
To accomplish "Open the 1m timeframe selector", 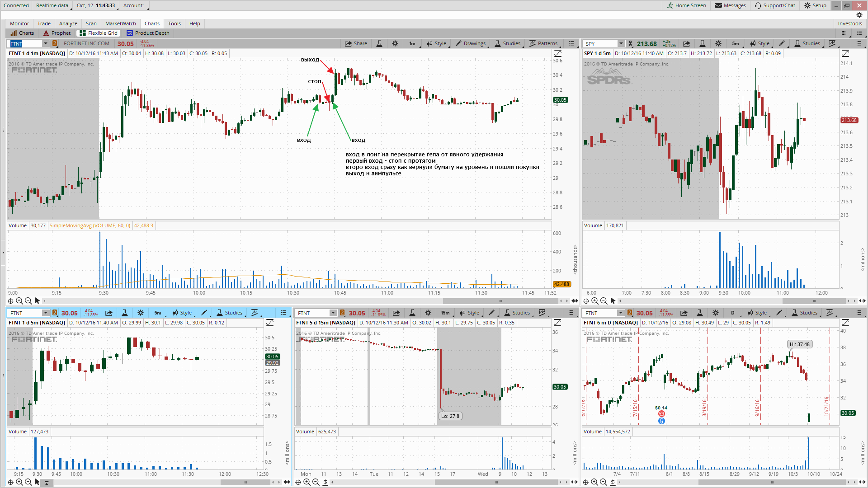I will pos(412,43).
